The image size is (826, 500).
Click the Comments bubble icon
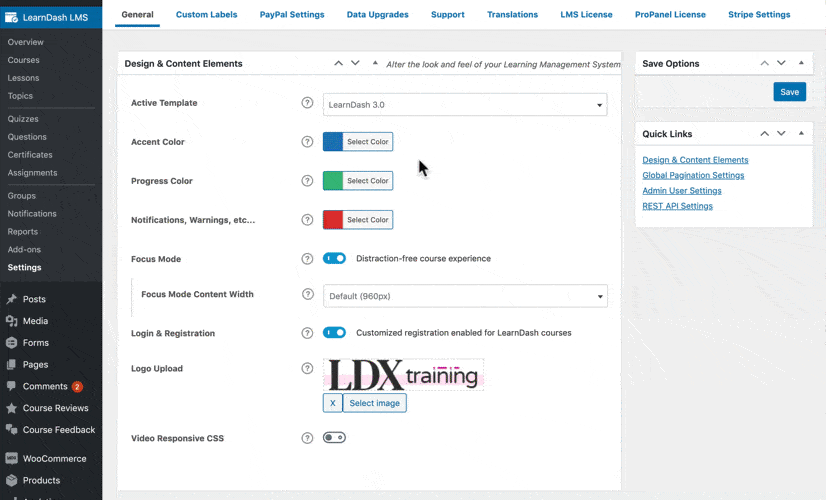point(11,386)
